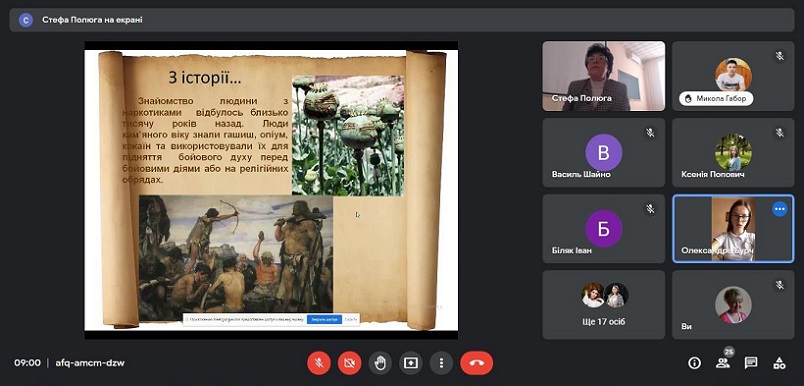The height and width of the screenshot is (386, 804).
Task: Click the hide link in sharing bar
Action: tap(351, 319)
